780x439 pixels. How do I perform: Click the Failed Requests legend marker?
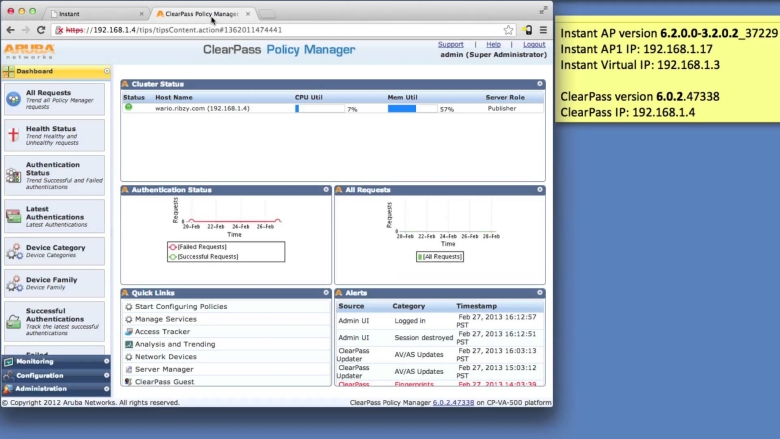coord(173,247)
